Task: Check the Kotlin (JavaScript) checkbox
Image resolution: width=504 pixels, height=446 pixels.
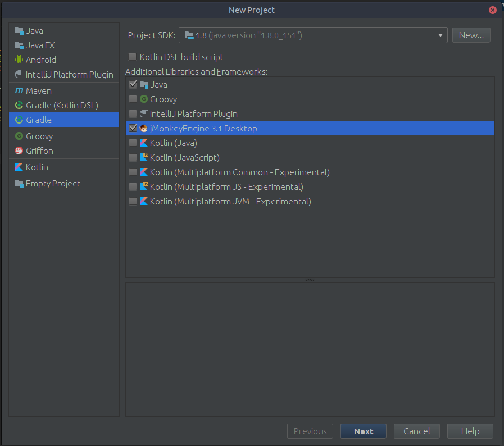Action: [x=133, y=157]
